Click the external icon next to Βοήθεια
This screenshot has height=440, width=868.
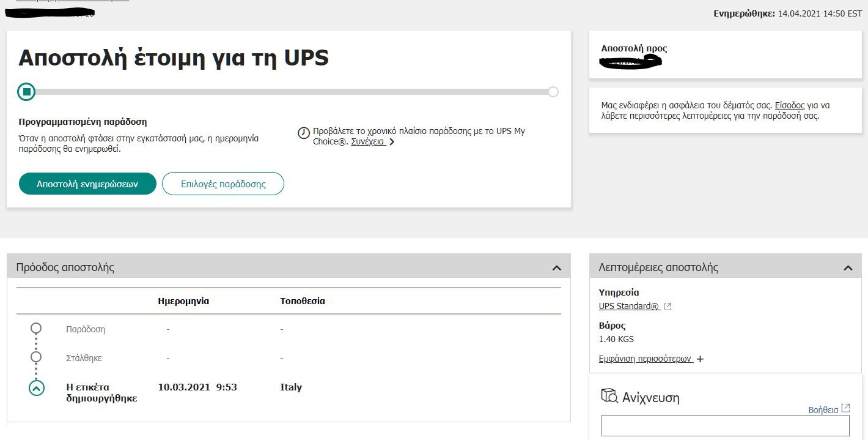tap(845, 408)
